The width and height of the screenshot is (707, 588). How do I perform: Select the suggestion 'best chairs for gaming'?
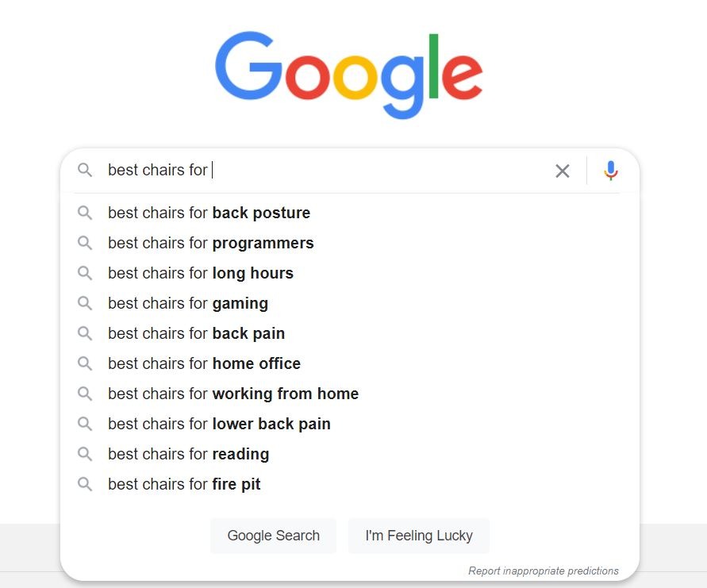188,303
